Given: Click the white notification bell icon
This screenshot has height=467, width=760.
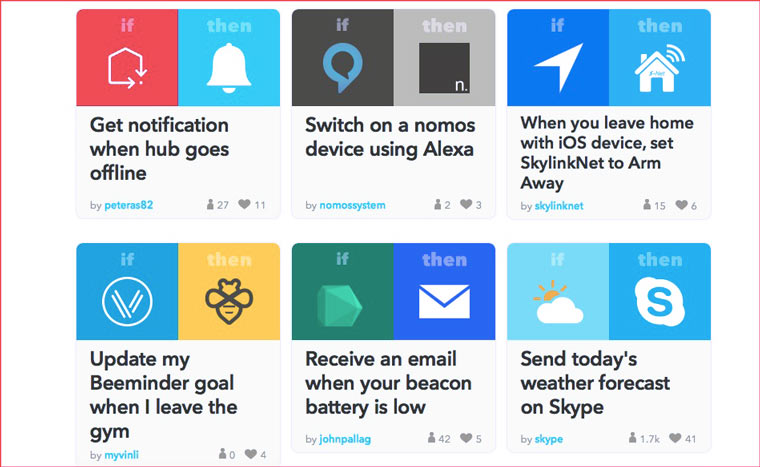Looking at the screenshot, I should (x=229, y=68).
